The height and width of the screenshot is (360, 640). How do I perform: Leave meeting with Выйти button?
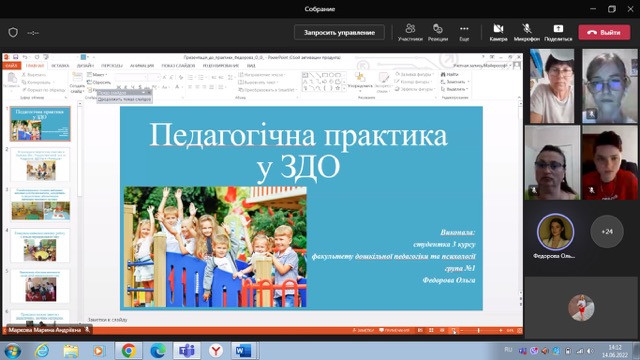604,32
